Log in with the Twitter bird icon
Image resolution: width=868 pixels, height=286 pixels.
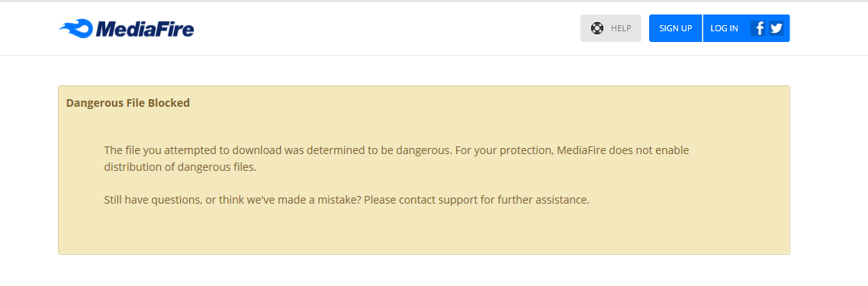[x=776, y=28]
